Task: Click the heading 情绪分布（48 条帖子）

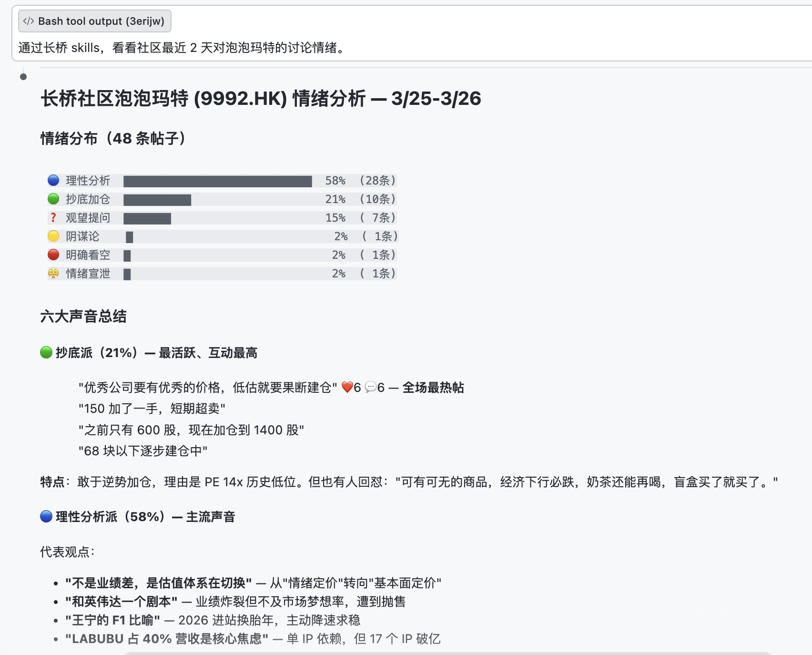Action: [x=113, y=138]
